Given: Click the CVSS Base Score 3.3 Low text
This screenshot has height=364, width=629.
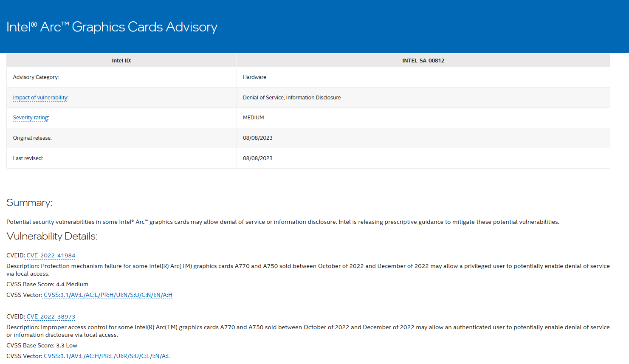Looking at the screenshot, I should tap(42, 346).
